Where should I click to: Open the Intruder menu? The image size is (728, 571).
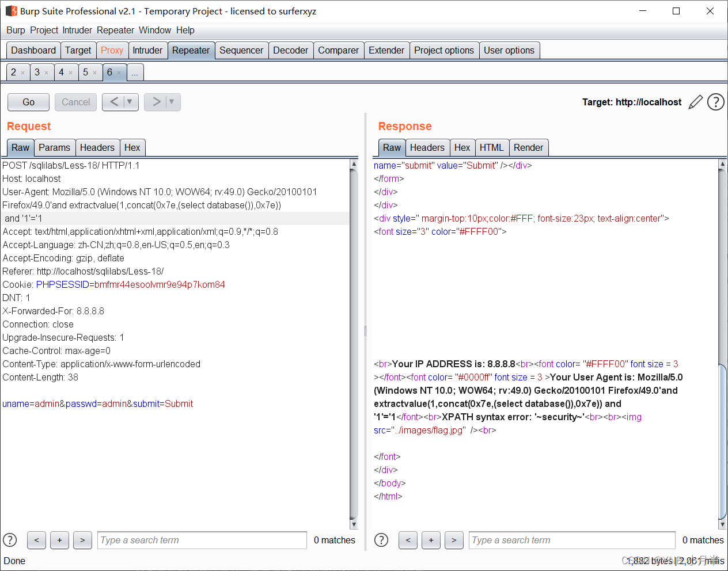(x=77, y=30)
